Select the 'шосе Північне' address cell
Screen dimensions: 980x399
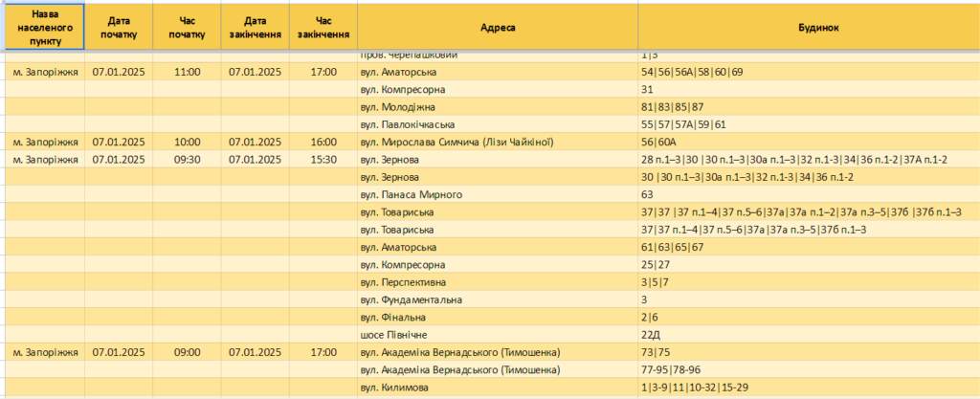pos(498,335)
